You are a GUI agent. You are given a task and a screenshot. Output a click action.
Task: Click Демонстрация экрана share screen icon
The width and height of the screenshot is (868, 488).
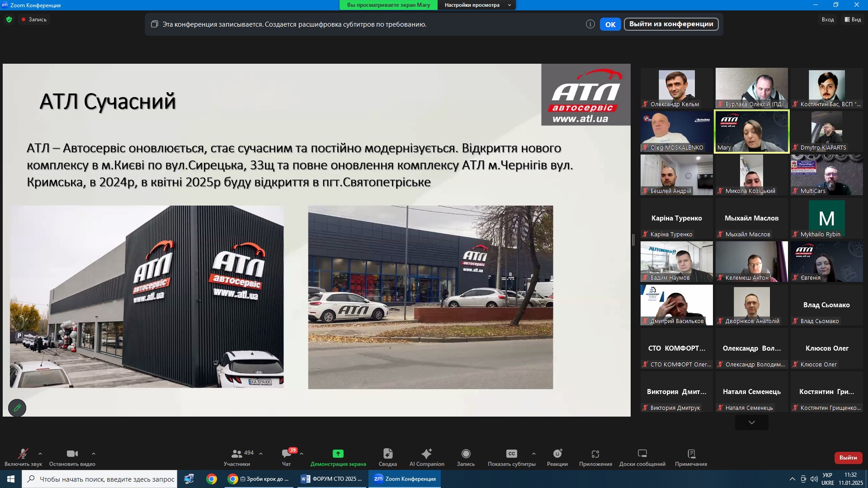pos(338,454)
